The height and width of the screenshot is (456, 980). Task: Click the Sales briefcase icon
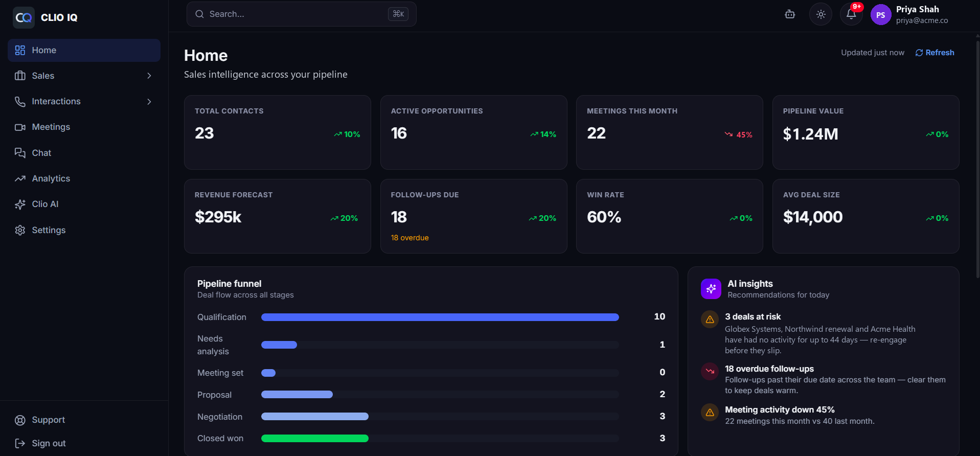click(x=20, y=76)
